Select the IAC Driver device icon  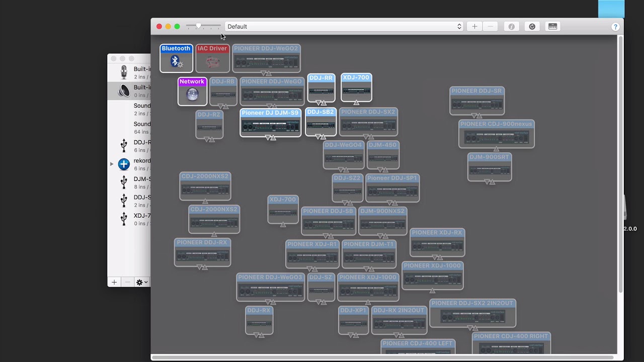212,58
